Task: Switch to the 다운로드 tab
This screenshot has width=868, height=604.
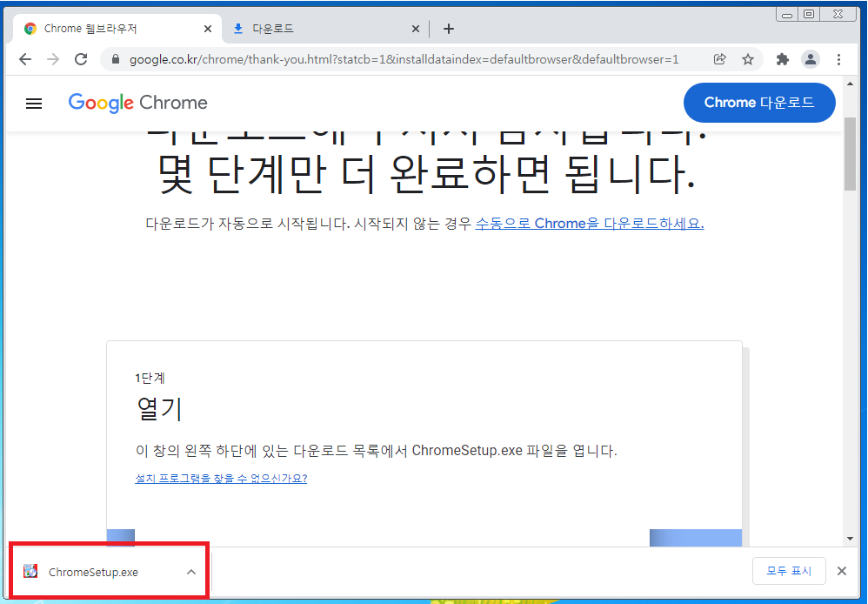Action: pyautogui.click(x=324, y=29)
